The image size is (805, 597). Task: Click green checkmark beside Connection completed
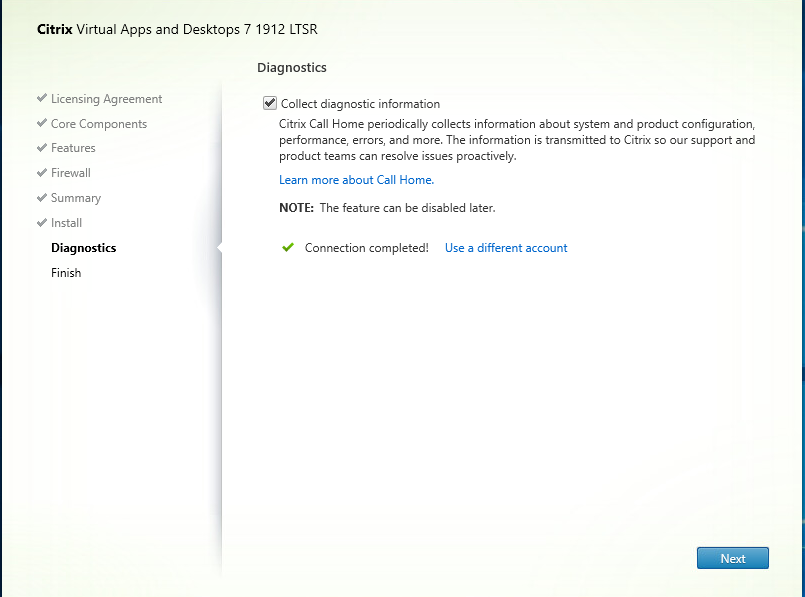(288, 247)
